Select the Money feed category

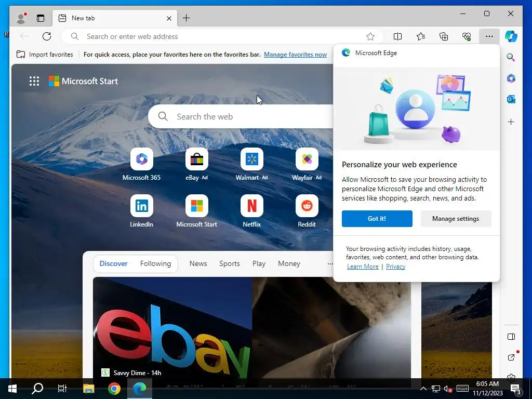click(289, 263)
